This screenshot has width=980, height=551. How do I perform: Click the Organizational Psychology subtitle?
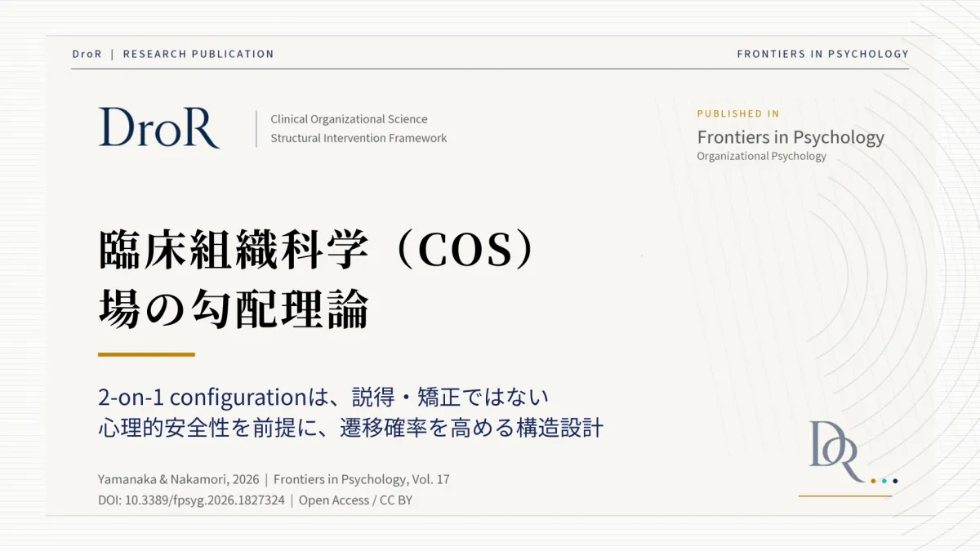click(761, 156)
